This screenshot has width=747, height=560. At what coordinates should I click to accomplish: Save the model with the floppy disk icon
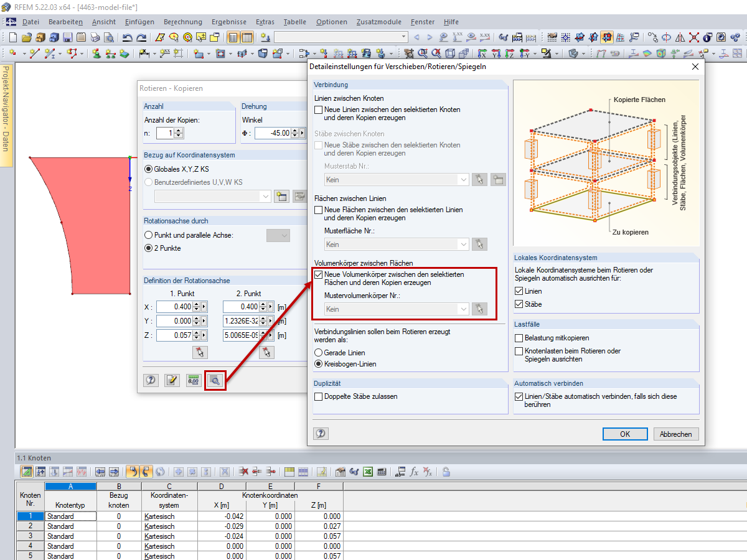click(x=67, y=37)
